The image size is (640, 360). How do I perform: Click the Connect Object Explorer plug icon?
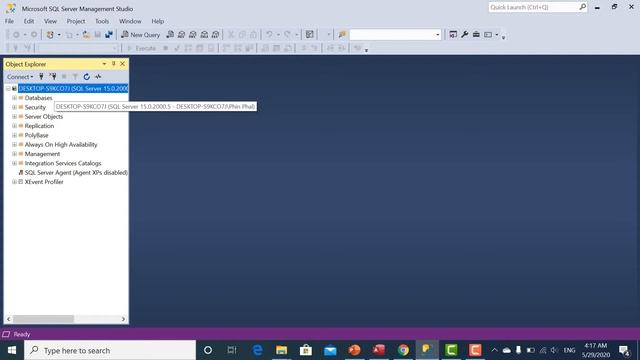[x=41, y=76]
